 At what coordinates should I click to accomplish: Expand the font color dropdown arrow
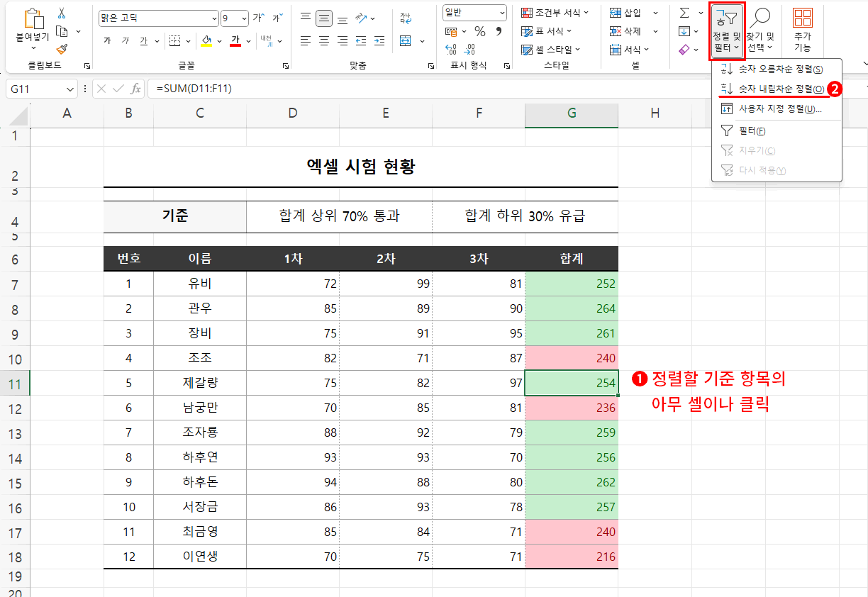point(249,41)
